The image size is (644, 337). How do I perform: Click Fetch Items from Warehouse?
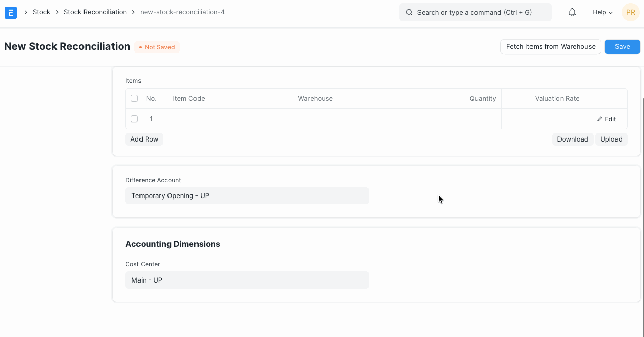point(550,46)
